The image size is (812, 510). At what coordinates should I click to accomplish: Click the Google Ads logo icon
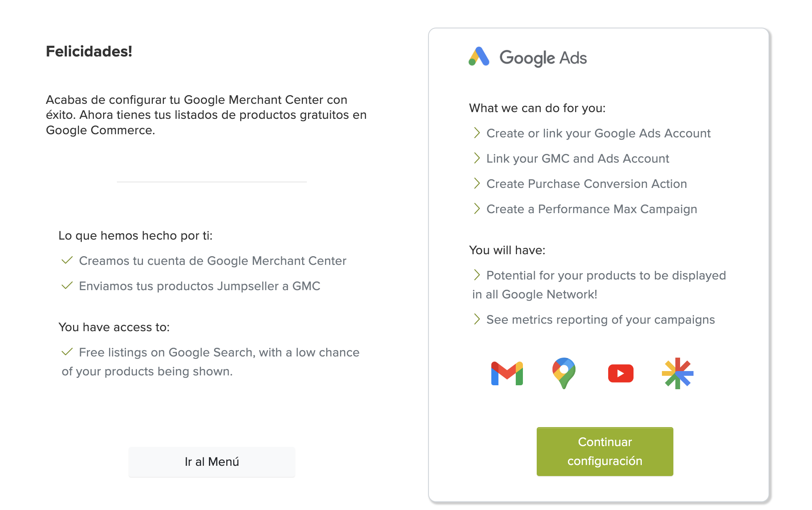pyautogui.click(x=479, y=56)
